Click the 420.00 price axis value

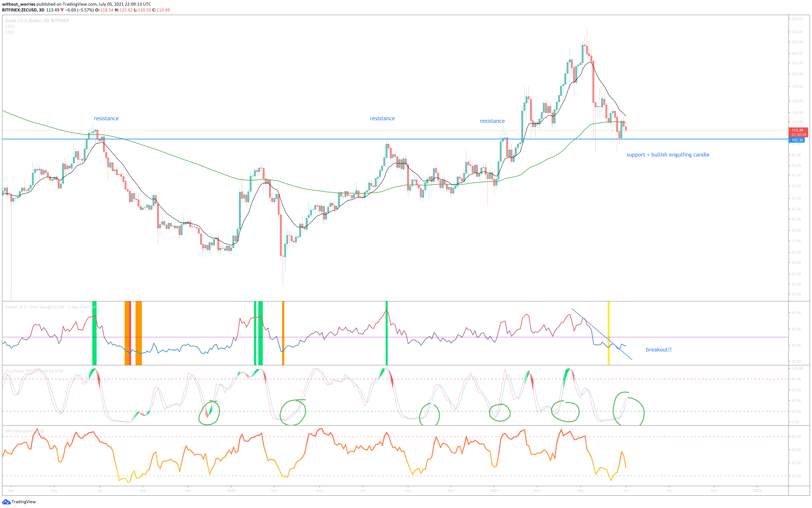797,19
